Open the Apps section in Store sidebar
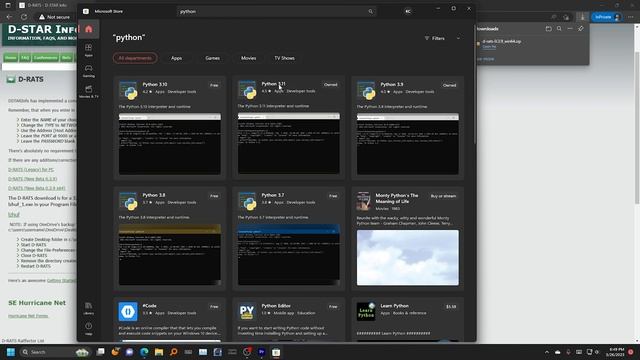This screenshot has width=640, height=360. click(89, 50)
